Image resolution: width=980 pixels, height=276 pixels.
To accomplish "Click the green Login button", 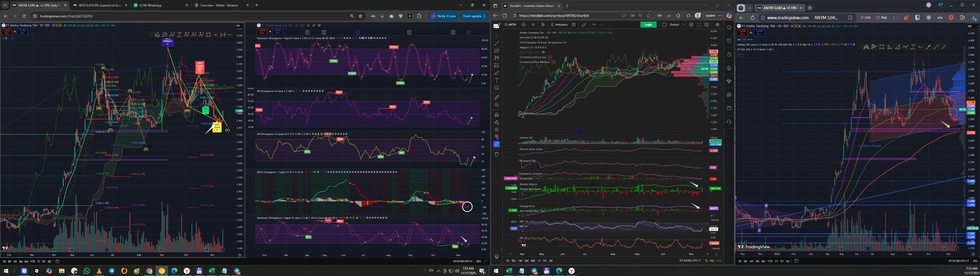I will point(648,25).
